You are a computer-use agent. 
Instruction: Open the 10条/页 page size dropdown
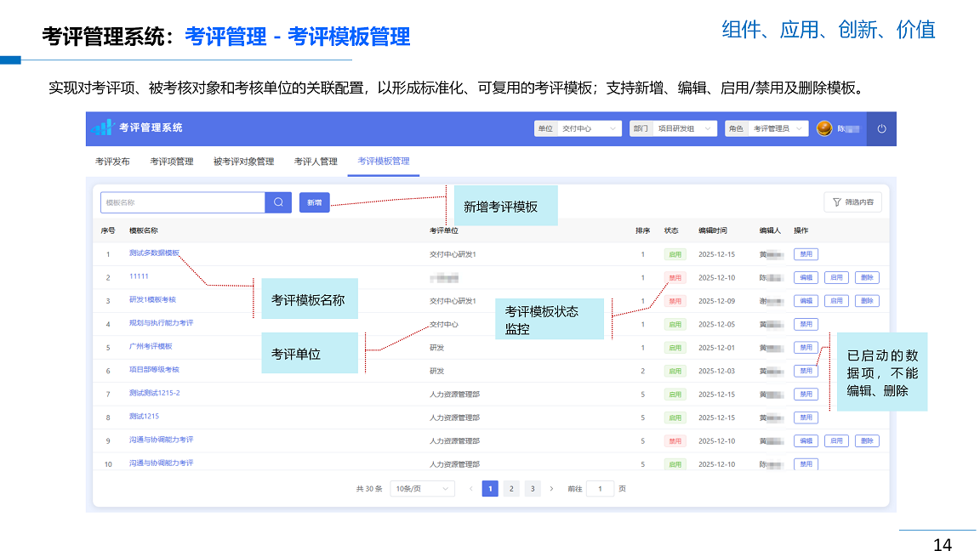coord(422,489)
